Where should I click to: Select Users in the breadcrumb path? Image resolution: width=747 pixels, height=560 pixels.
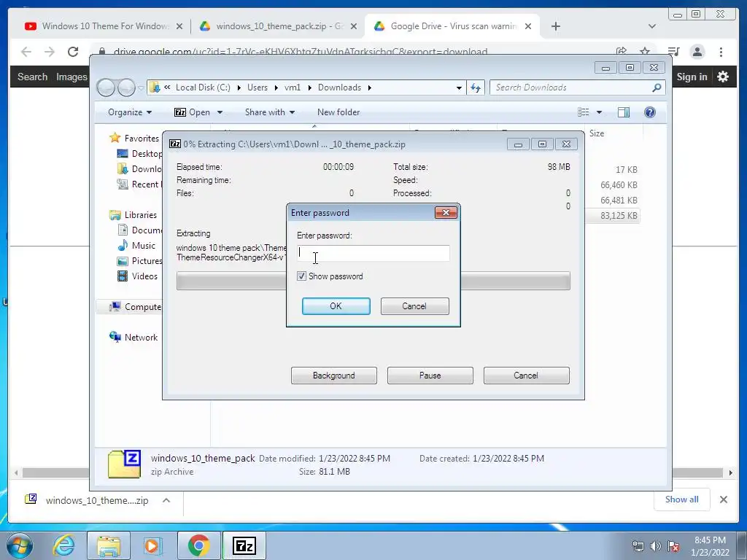click(x=258, y=87)
